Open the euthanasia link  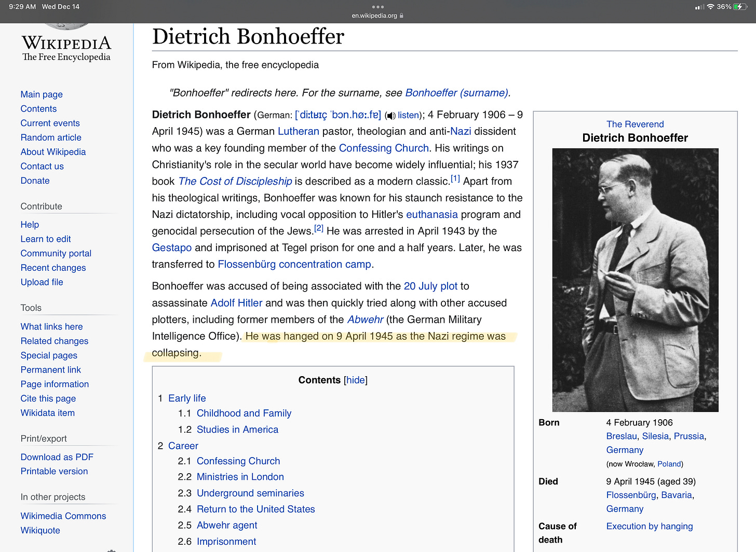pyautogui.click(x=432, y=214)
